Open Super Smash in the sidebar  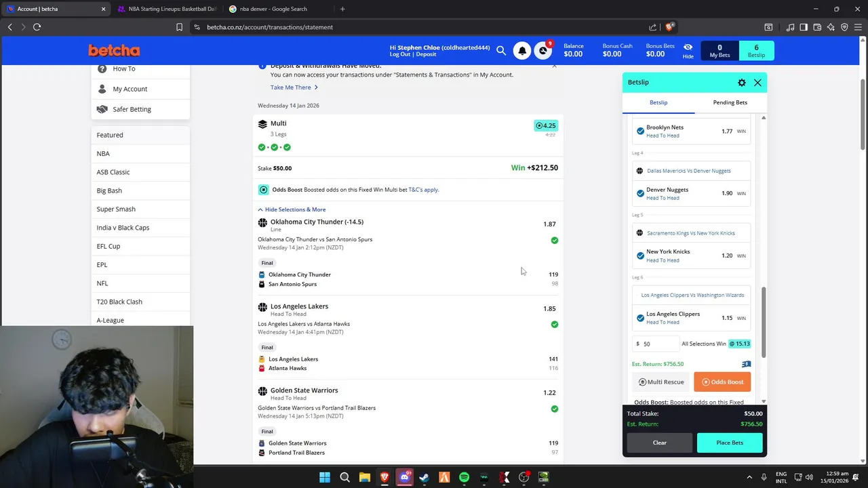(x=140, y=209)
